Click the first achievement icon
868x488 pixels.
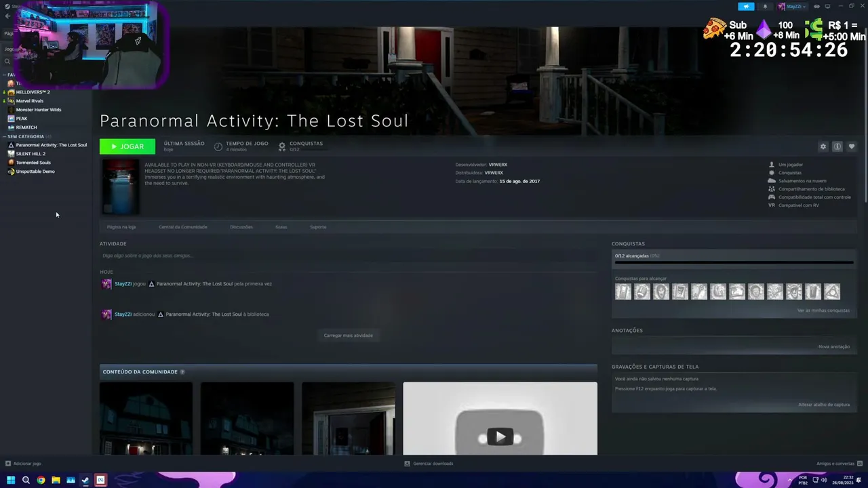(x=623, y=291)
